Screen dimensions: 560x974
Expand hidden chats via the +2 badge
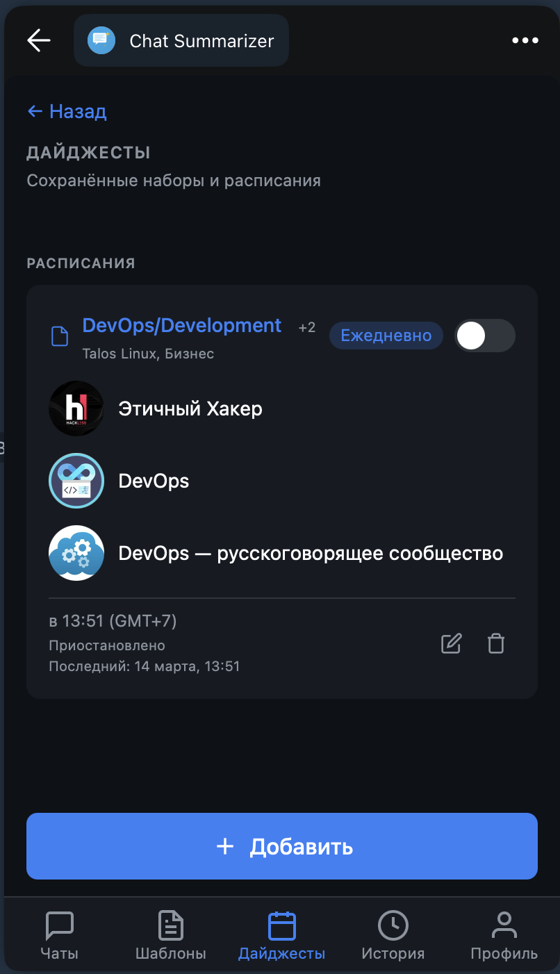tap(306, 327)
